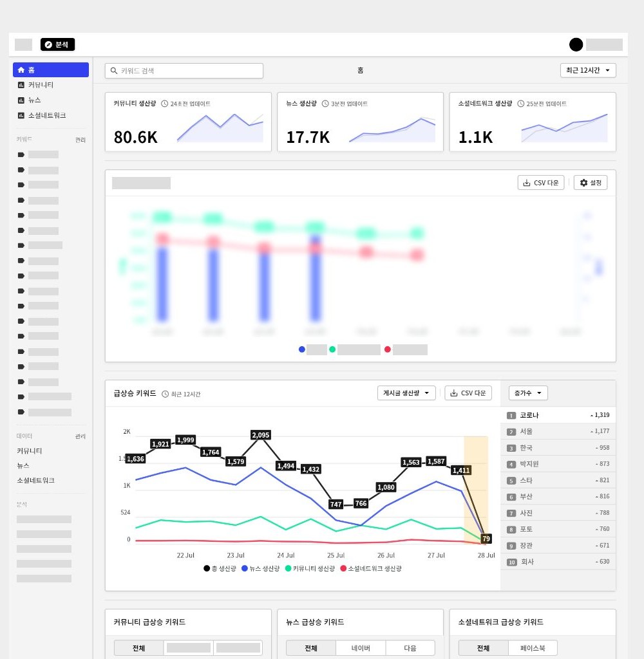
Task: Select the 코로나 keyword in ranking list
Action: coord(529,415)
